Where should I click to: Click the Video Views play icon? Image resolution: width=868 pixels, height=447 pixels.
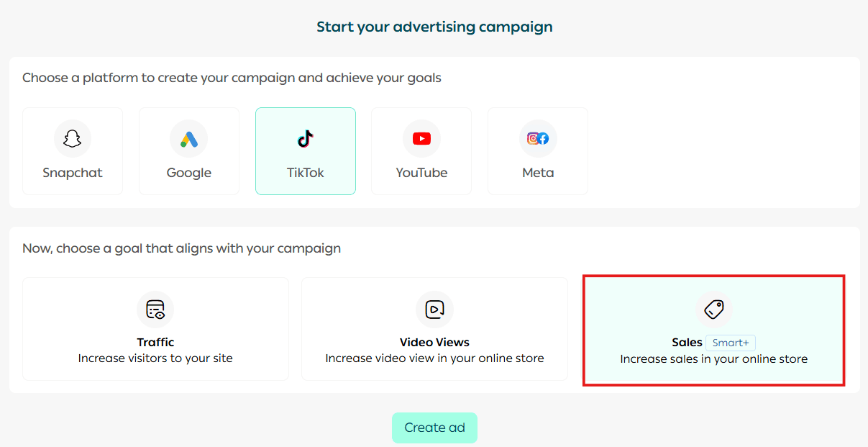(434, 310)
